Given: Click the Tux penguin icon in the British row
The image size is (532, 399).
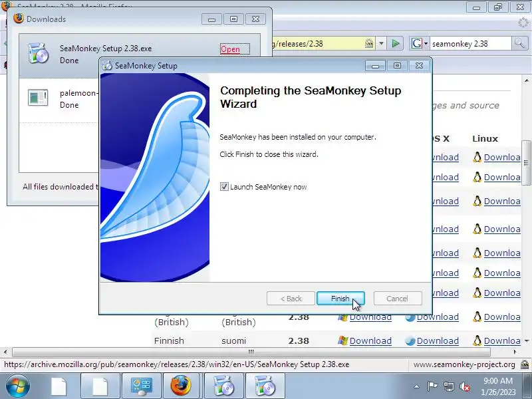Looking at the screenshot, I should click(x=477, y=317).
